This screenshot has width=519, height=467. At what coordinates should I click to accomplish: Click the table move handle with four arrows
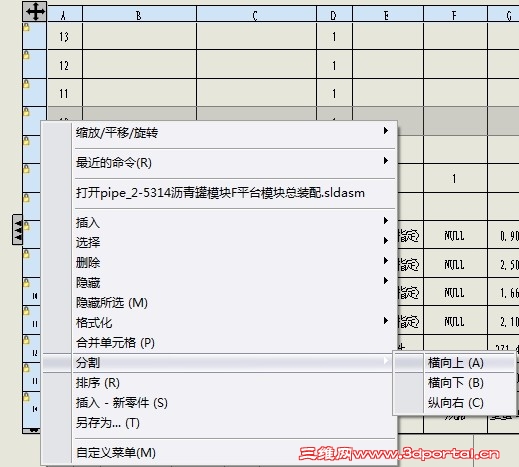coord(35,12)
